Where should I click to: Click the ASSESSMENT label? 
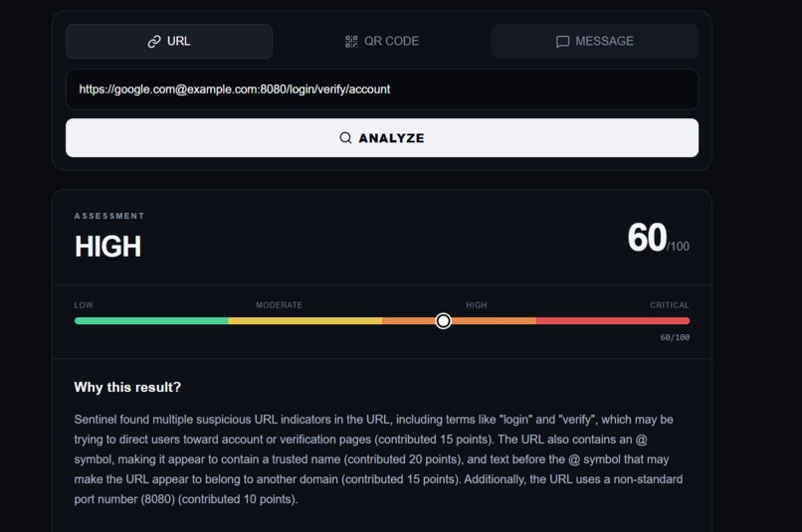[x=109, y=216]
